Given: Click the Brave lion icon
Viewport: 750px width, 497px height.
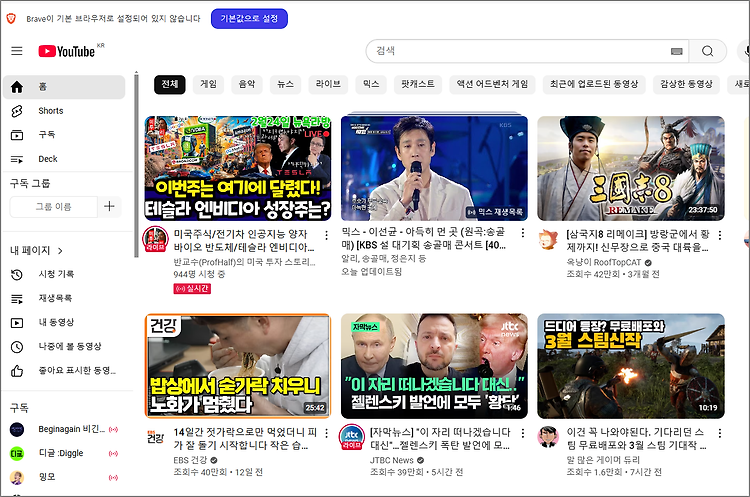Looking at the screenshot, I should pyautogui.click(x=11, y=19).
